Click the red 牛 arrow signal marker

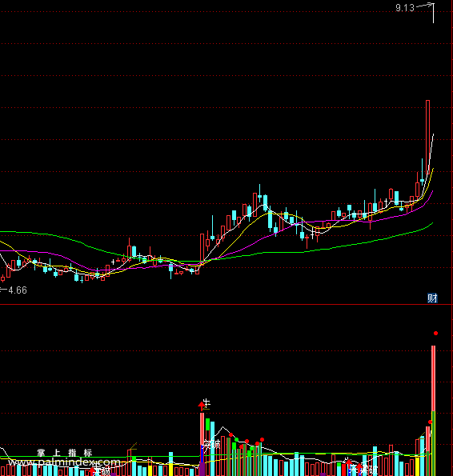(202, 406)
